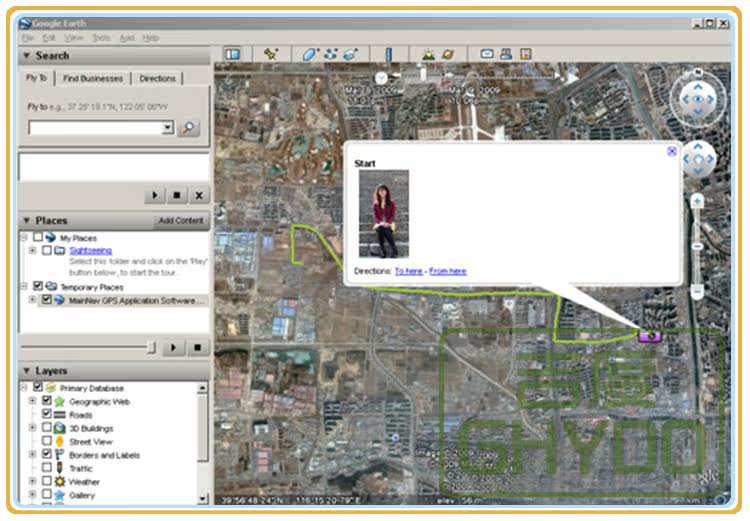The height and width of the screenshot is (521, 750).
Task: Close the Start info balloon
Action: click(672, 152)
